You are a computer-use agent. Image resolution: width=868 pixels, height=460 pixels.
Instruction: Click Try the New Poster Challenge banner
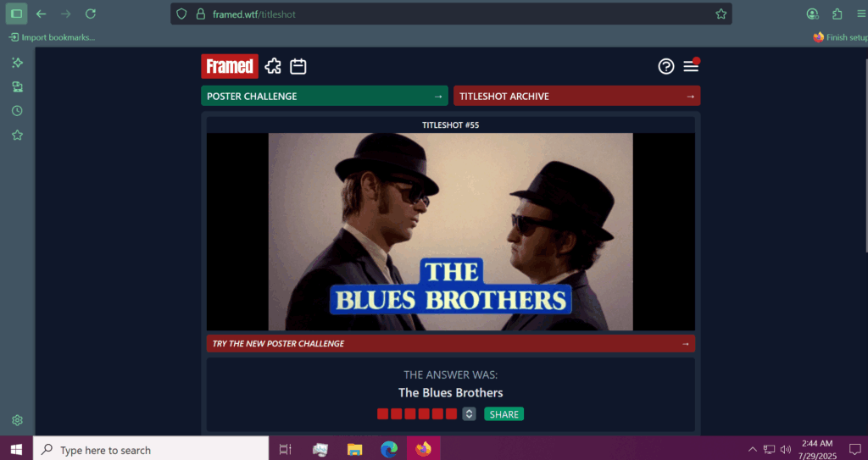tap(450, 344)
